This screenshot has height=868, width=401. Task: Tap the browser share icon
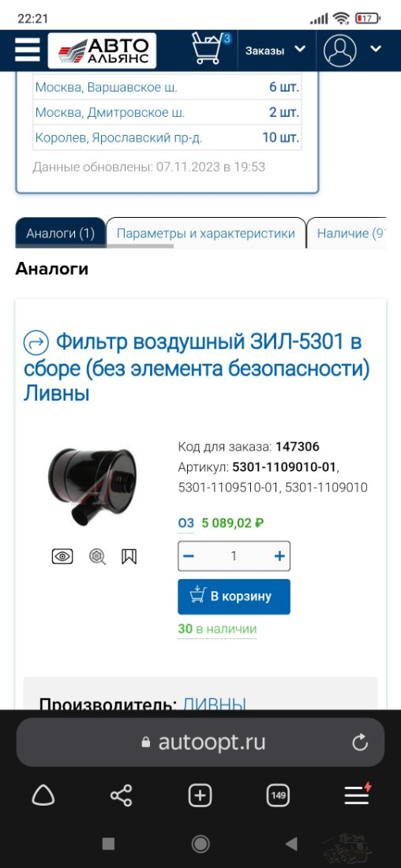(x=122, y=795)
